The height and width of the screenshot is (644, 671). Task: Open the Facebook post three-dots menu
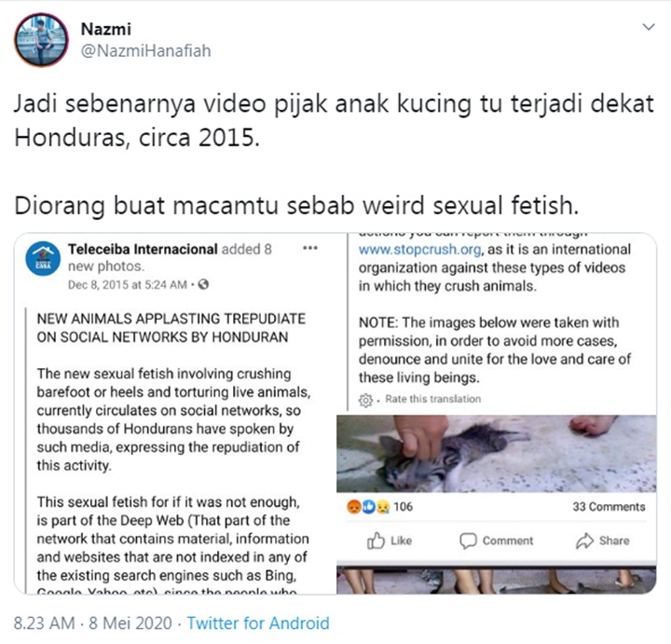pyautogui.click(x=310, y=248)
